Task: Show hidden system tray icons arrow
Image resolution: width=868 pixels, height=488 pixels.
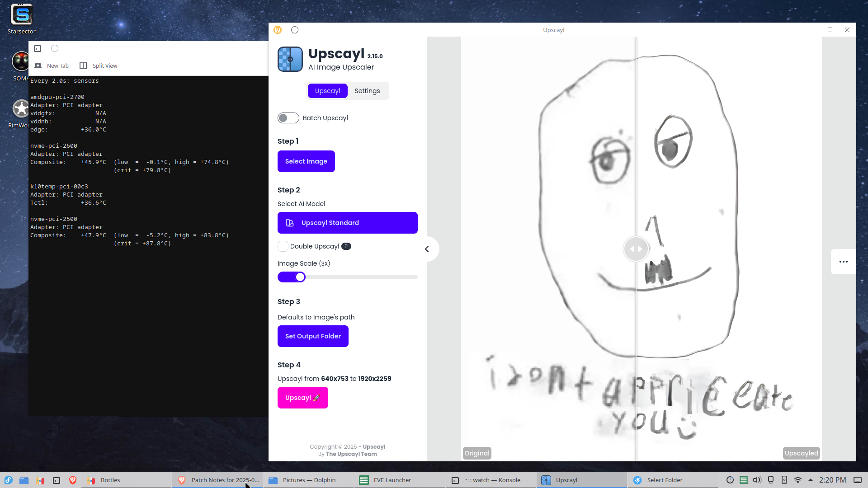Action: pyautogui.click(x=810, y=480)
